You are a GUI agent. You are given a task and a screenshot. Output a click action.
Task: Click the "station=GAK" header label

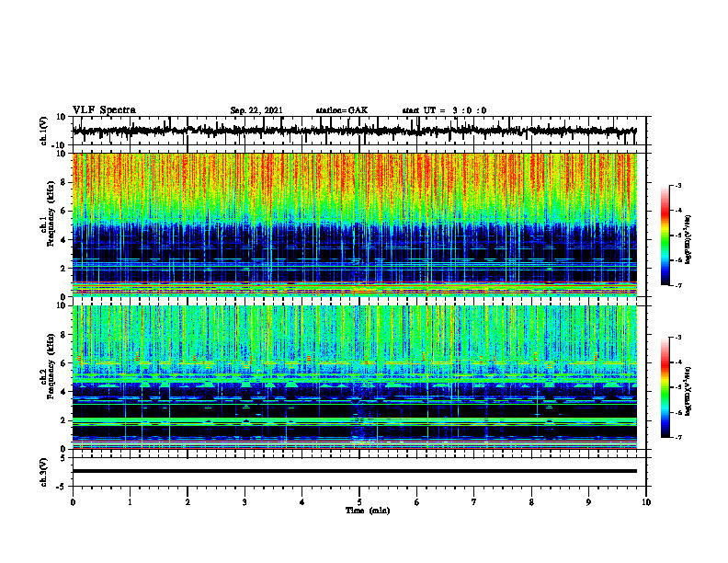pos(342,110)
